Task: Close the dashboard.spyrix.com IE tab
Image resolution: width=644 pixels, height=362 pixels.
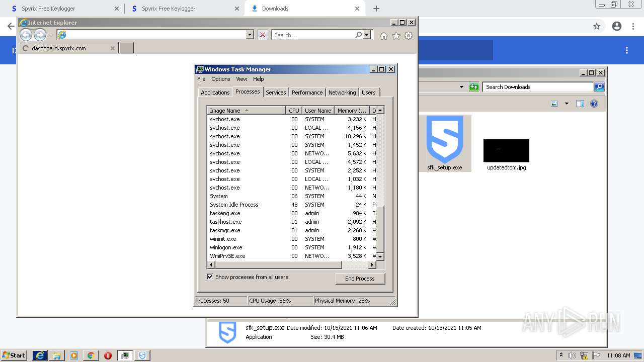Action: point(113,48)
